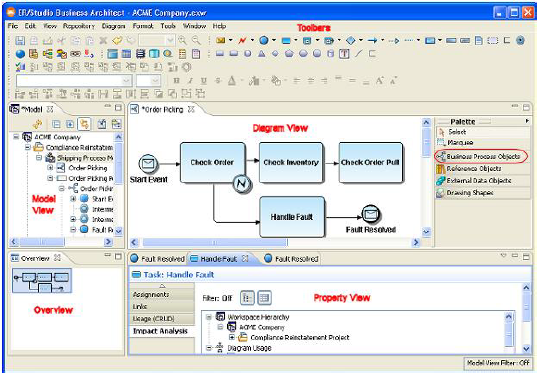Select the Text shape tool icon
Screen dimensions: 538x373
(x=344, y=54)
